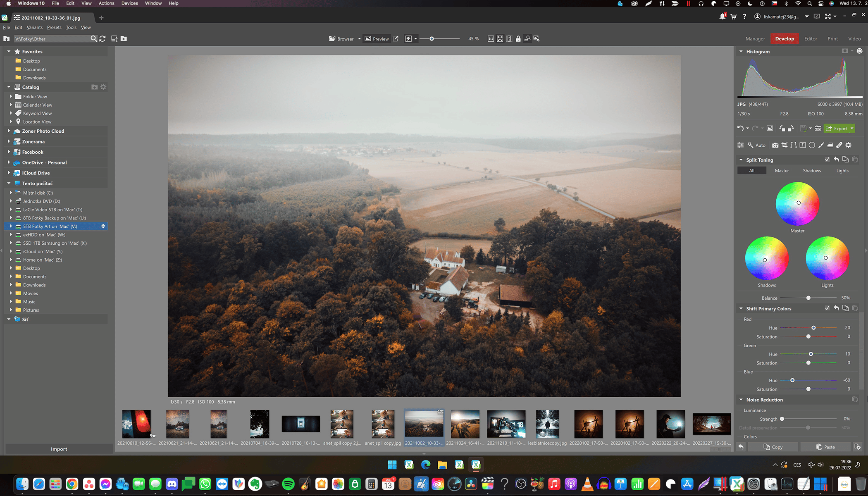Click the Export button in top-right panel
This screenshot has width=868, height=496.
837,128
